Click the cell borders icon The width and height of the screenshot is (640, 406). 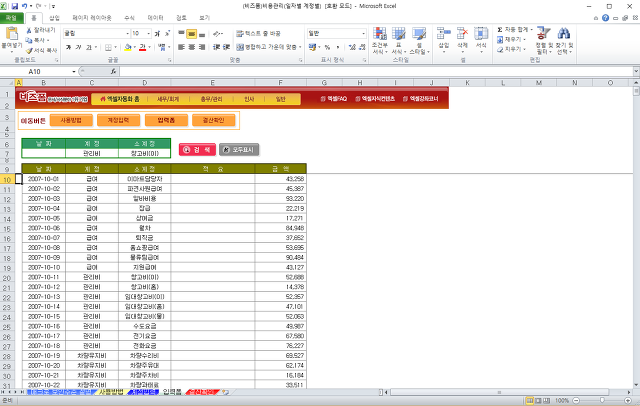pos(108,47)
